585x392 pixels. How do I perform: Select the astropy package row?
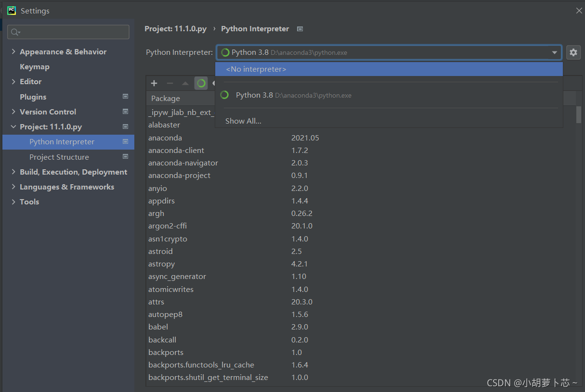361,264
